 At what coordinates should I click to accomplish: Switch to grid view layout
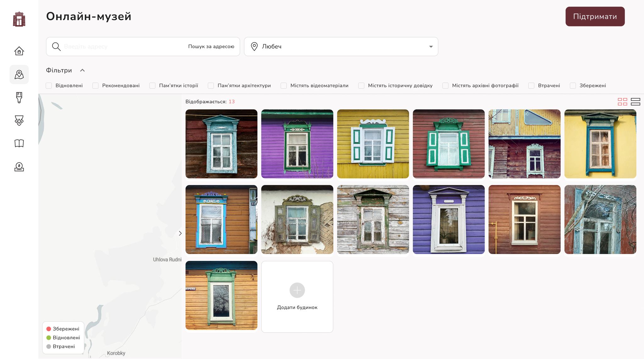click(622, 102)
